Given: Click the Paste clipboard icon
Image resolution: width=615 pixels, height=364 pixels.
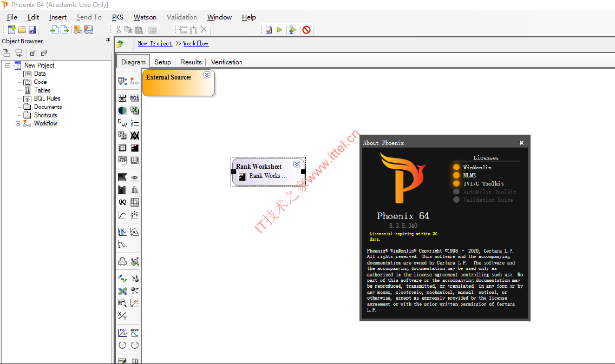Looking at the screenshot, I should [x=139, y=30].
